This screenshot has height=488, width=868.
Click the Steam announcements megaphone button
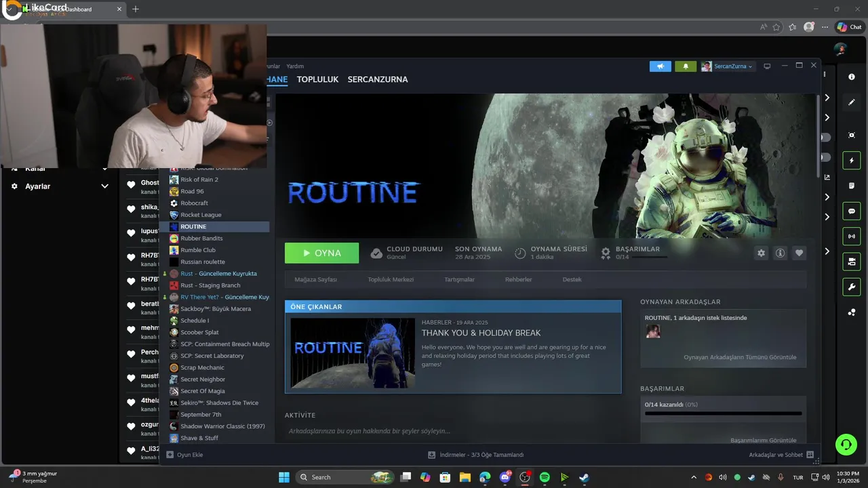(x=660, y=66)
